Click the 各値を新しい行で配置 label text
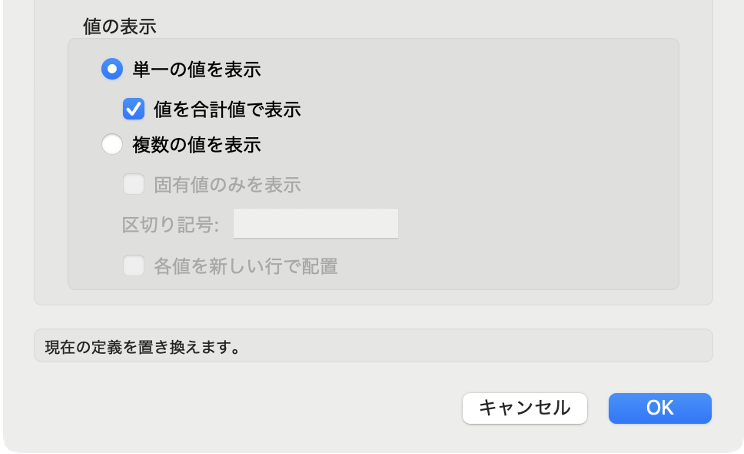744x454 pixels. pyautogui.click(x=245, y=266)
